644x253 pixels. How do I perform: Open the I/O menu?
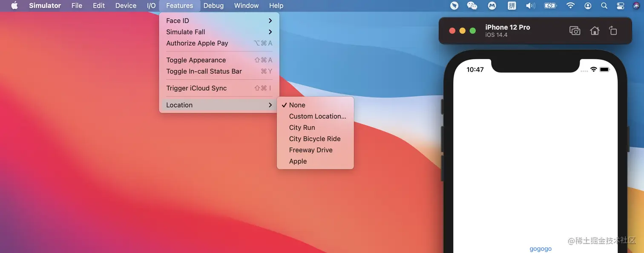[151, 6]
